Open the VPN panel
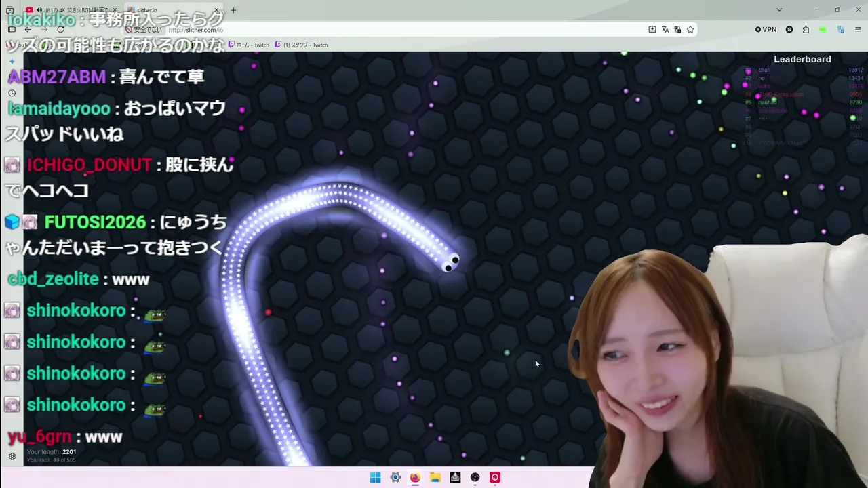 766,30
